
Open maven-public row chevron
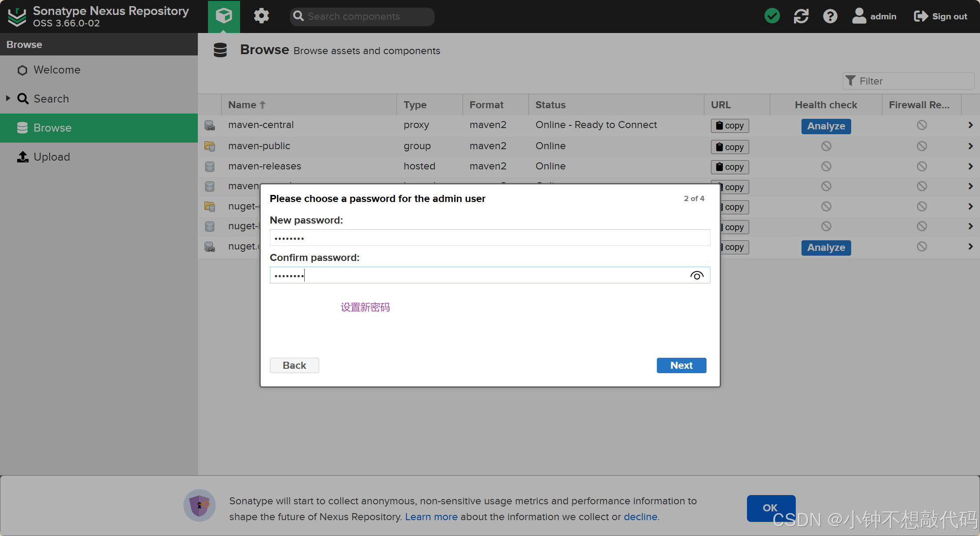970,146
